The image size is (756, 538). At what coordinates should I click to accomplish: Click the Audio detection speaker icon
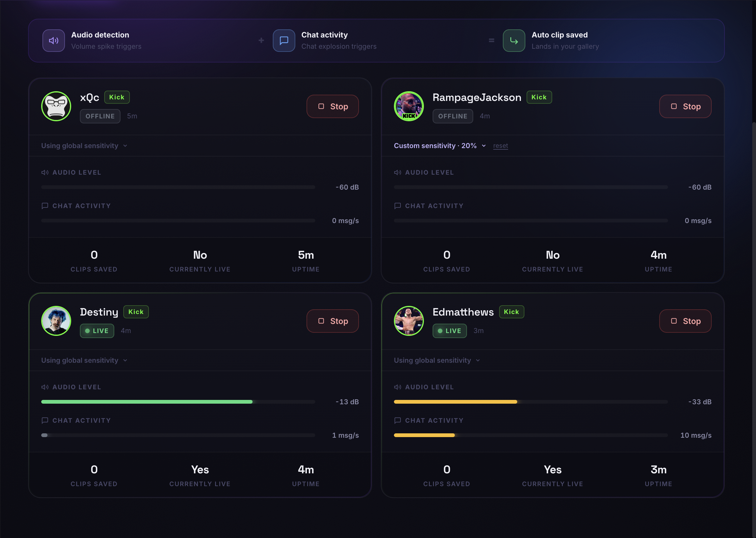pos(53,40)
